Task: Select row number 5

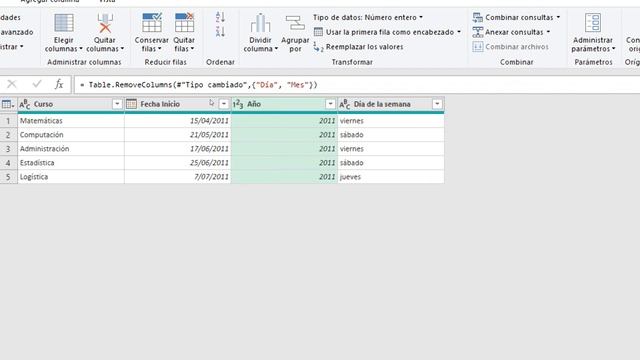Action: [8, 177]
